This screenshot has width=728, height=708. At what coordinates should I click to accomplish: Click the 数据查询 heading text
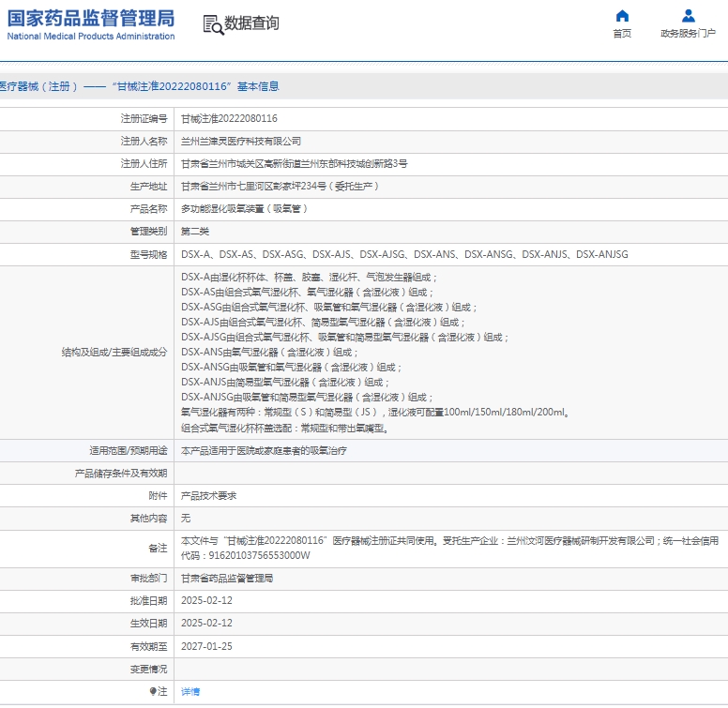251,23
